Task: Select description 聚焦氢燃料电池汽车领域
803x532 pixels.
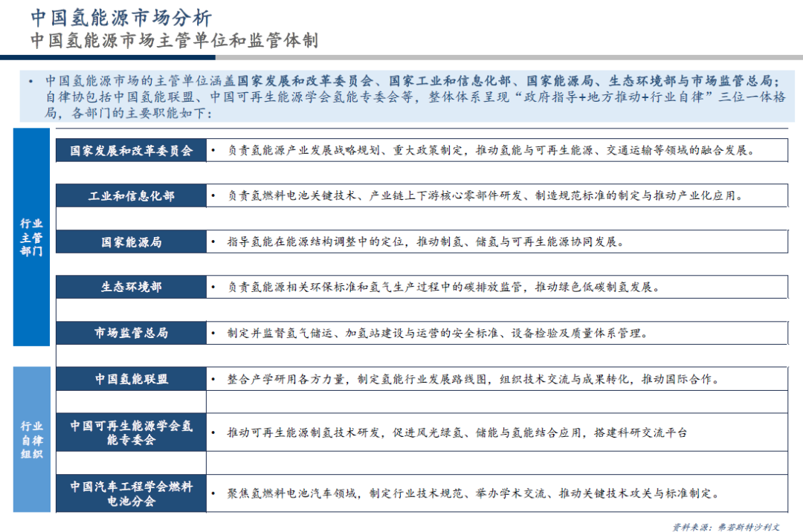Action: (497, 493)
